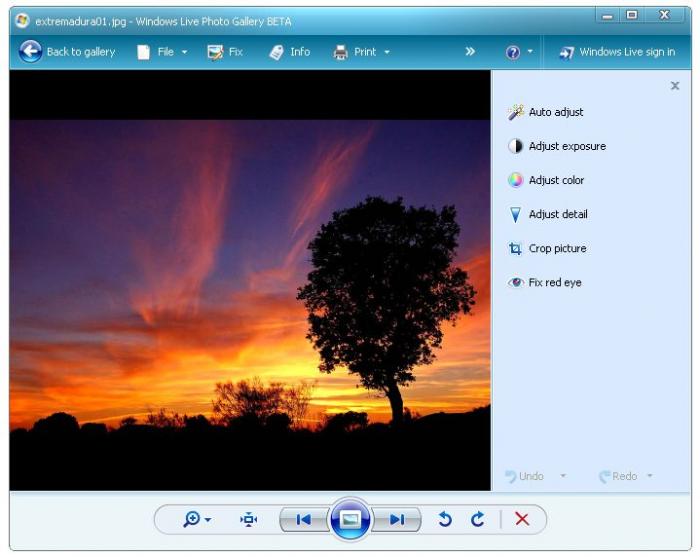
Task: Expand the Redo history dropdown
Action: click(x=650, y=476)
